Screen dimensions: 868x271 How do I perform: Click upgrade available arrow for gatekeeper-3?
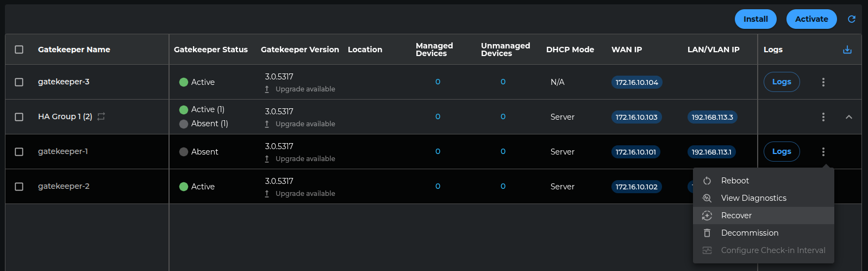267,89
